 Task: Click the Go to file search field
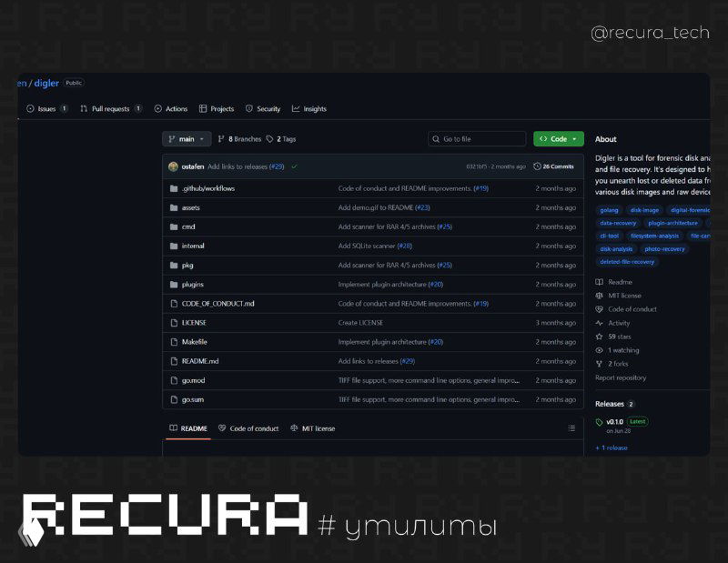pos(478,139)
